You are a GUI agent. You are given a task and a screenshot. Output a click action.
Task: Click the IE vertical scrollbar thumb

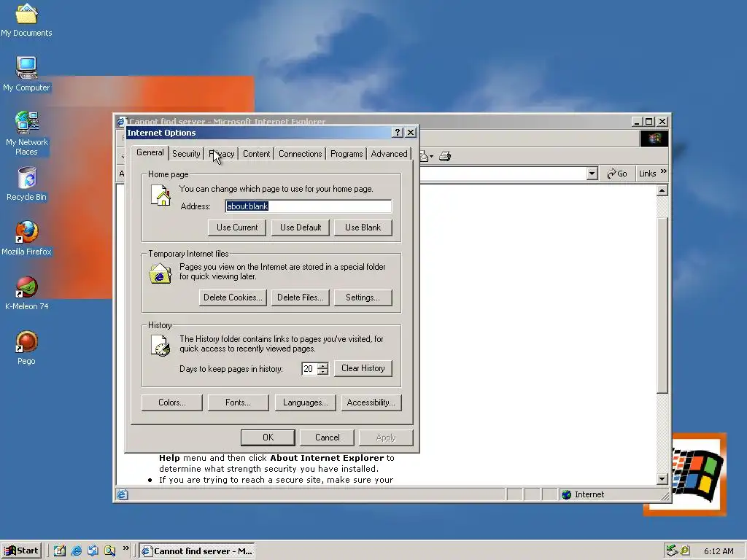point(662,305)
